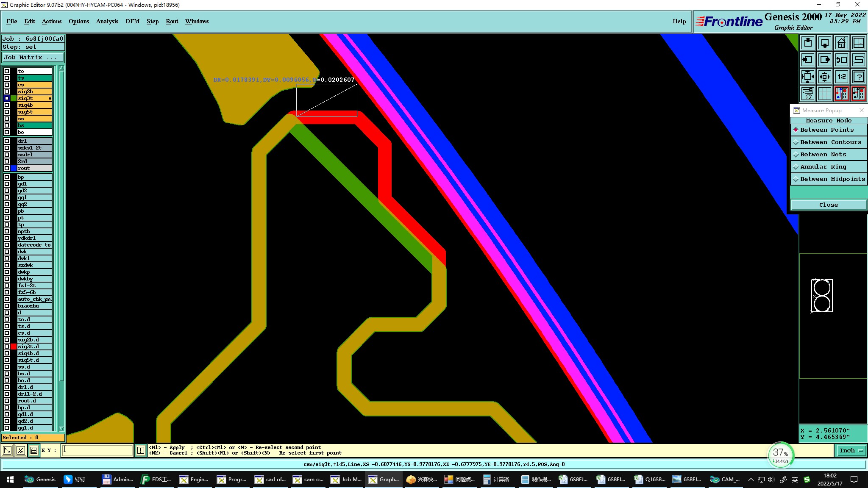Click the previous view undo-zoom icon
Image resolution: width=868 pixels, height=488 pixels.
point(841,60)
